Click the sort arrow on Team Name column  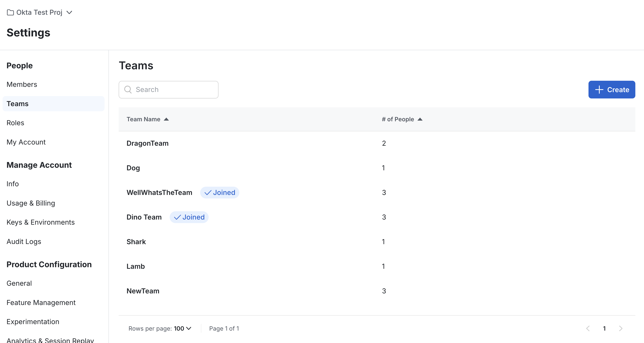click(167, 119)
